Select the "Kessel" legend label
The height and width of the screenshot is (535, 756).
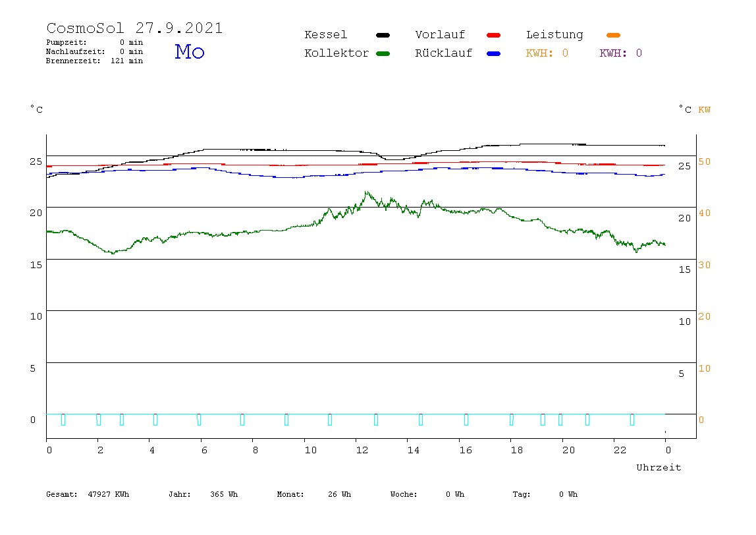[326, 35]
